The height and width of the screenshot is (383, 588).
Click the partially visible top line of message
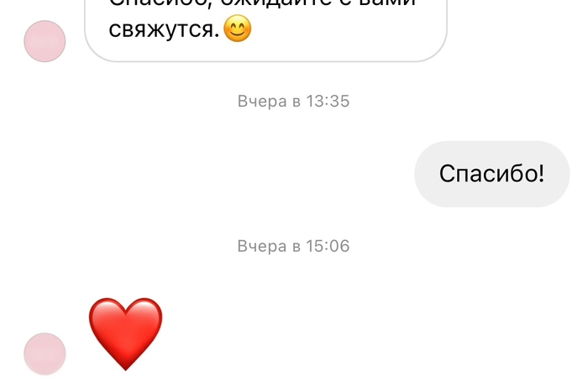tap(262, 3)
